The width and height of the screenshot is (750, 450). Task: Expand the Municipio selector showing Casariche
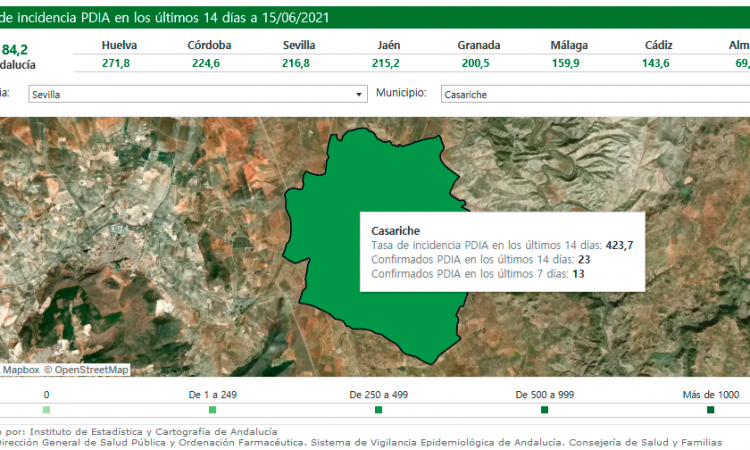tap(590, 94)
